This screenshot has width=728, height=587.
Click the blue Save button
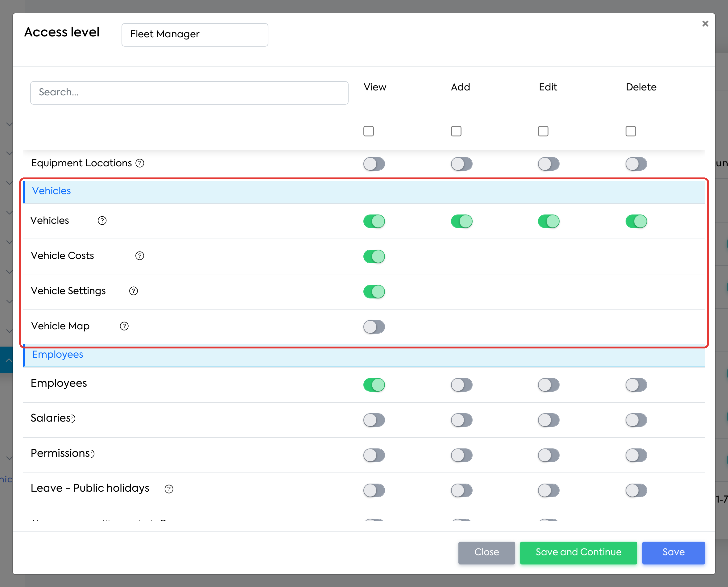[673, 552]
